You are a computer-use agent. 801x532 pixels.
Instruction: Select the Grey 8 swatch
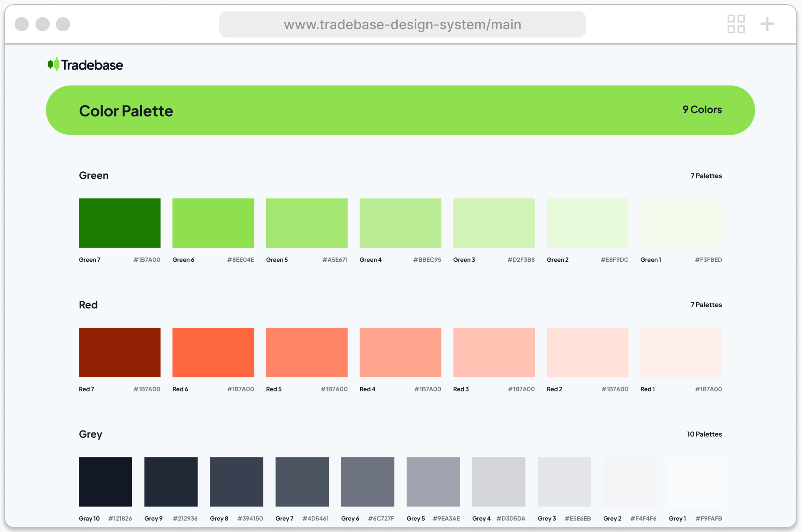click(237, 482)
